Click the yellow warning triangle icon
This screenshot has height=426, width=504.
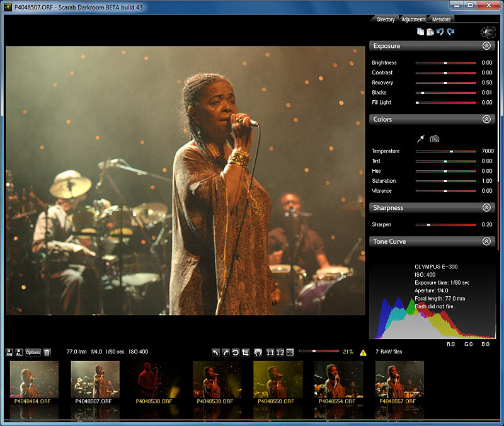pyautogui.click(x=363, y=353)
